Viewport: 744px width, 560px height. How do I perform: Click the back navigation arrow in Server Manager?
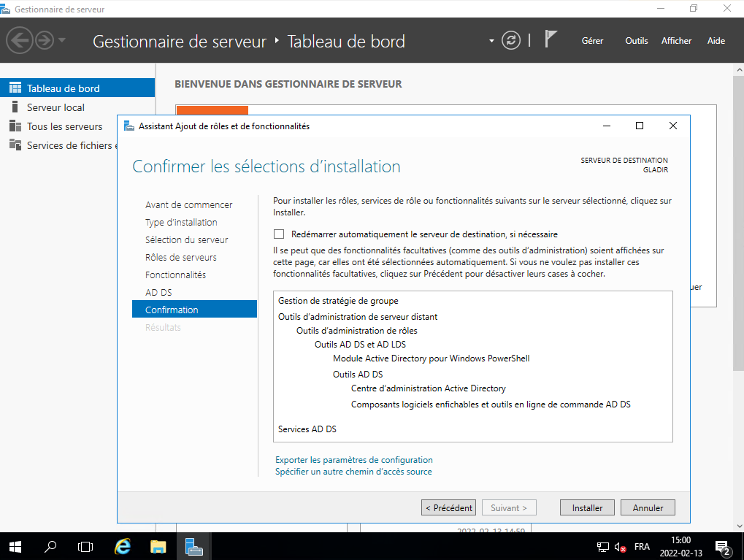coord(20,40)
